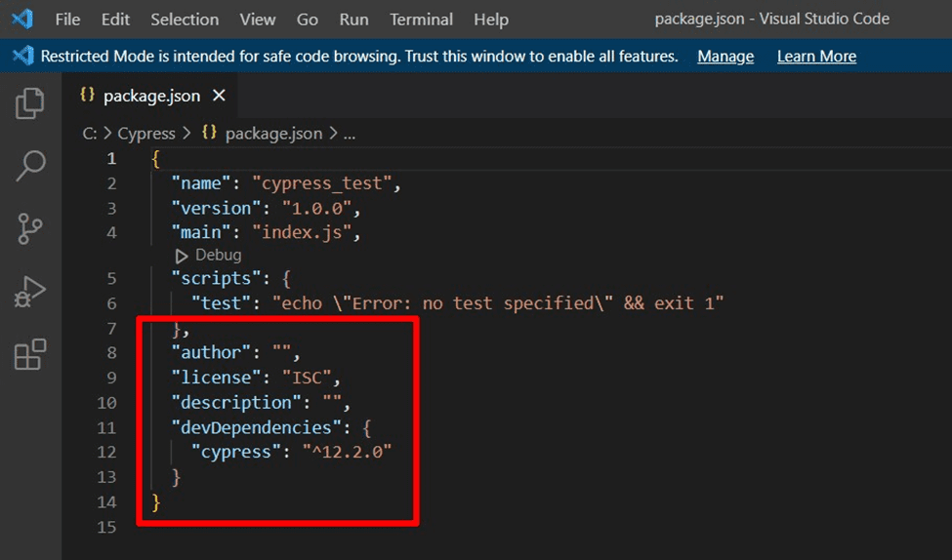Viewport: 952px width, 560px height.
Task: Open the Extensions view icon
Action: [30, 354]
